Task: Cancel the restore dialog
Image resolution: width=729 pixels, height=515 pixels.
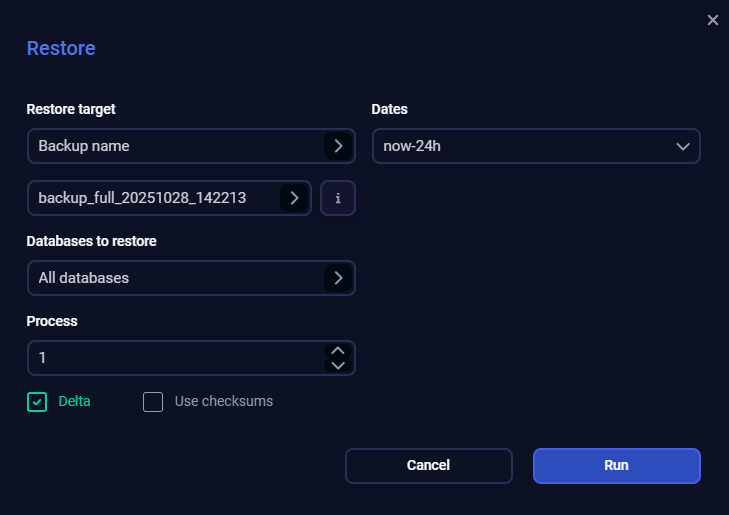Action: click(428, 465)
